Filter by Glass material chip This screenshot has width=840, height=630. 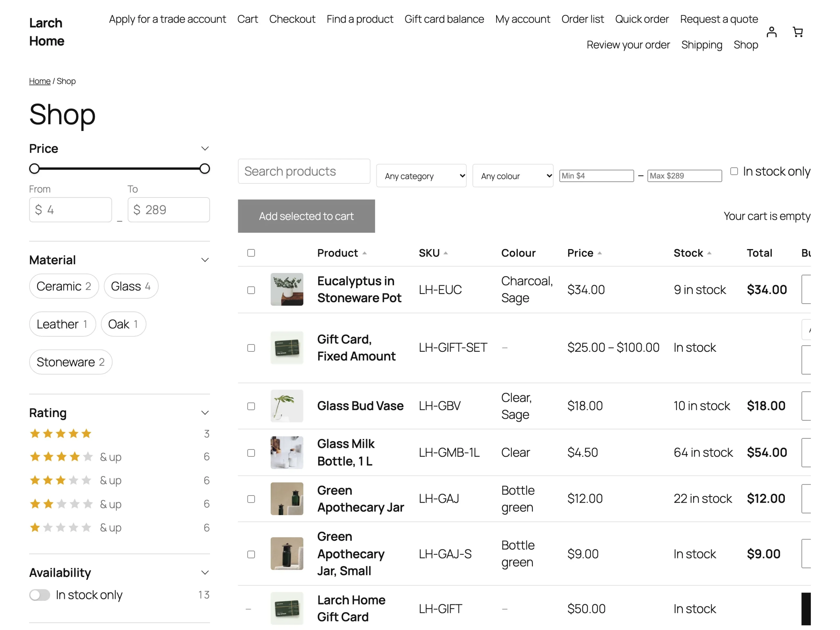(131, 286)
